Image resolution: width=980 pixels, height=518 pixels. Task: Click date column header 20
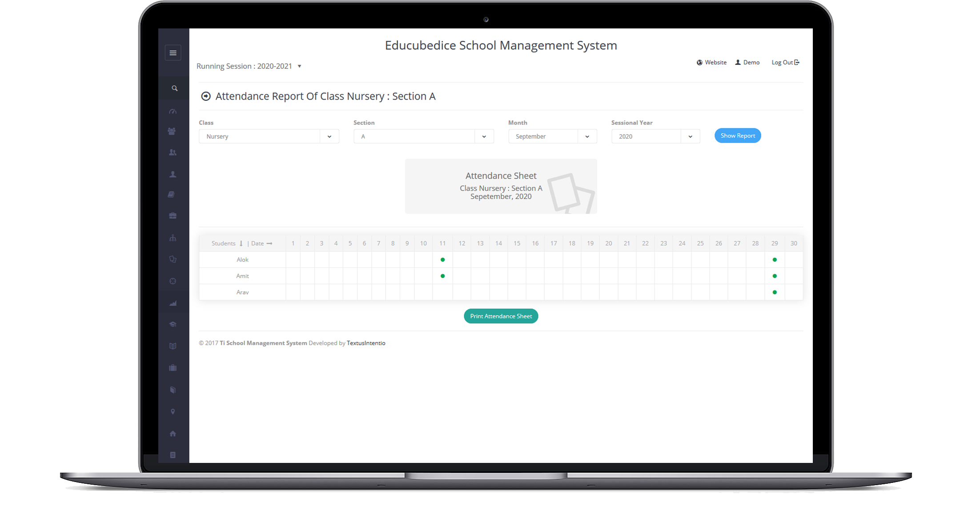(609, 243)
